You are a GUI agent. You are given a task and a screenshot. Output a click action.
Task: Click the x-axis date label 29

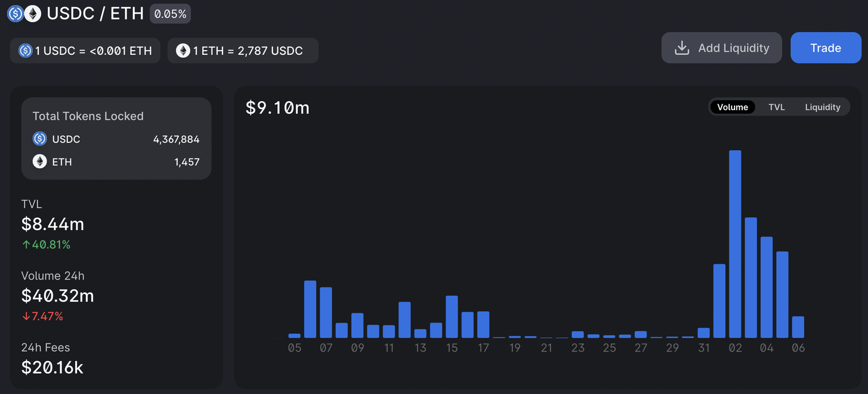[672, 348]
